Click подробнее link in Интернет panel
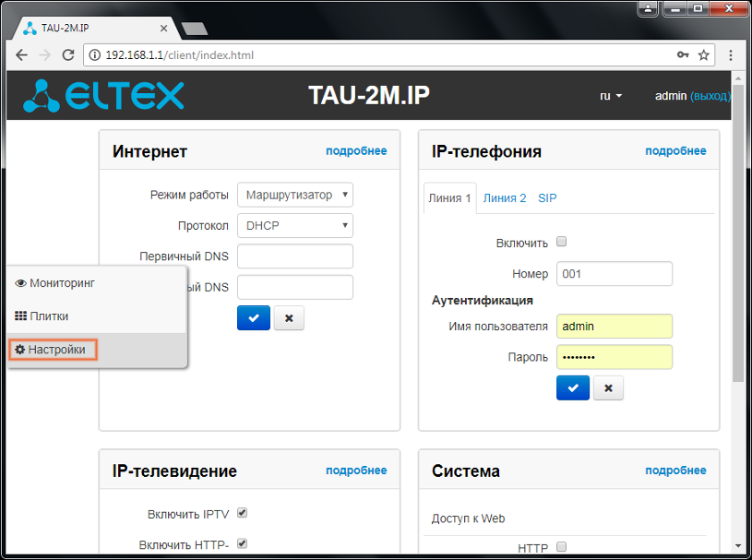Image resolution: width=752 pixels, height=560 pixels. tap(356, 151)
